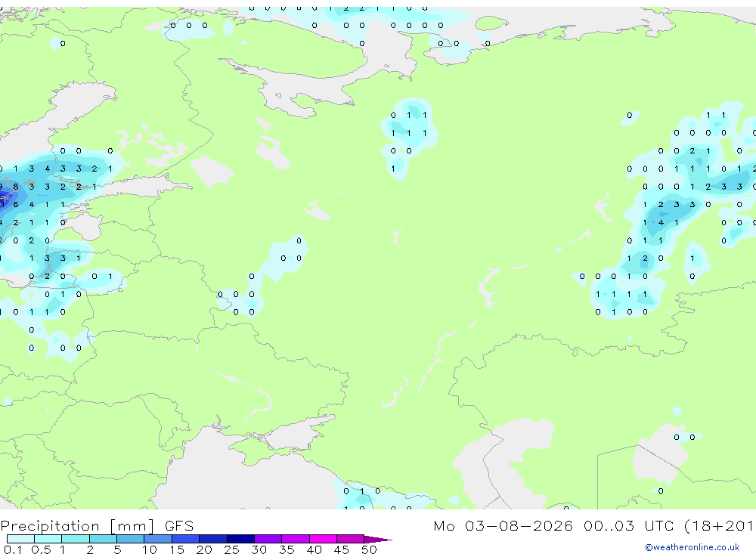Click the 35 legend scale label

point(287,549)
